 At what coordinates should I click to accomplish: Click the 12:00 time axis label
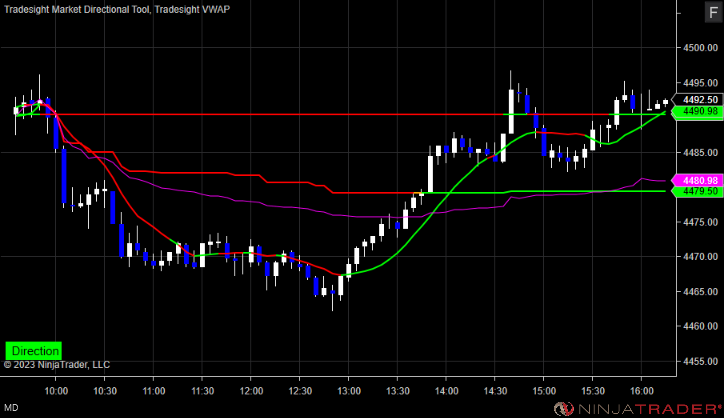251,391
